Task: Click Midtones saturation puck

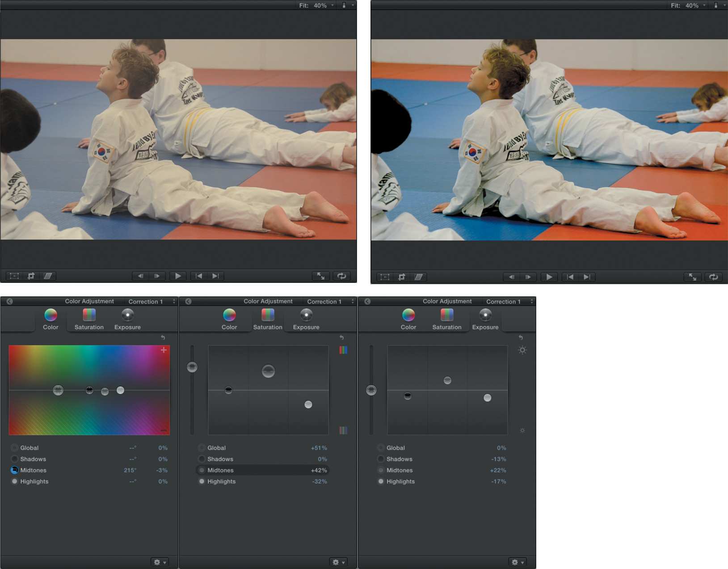Action: coord(268,371)
